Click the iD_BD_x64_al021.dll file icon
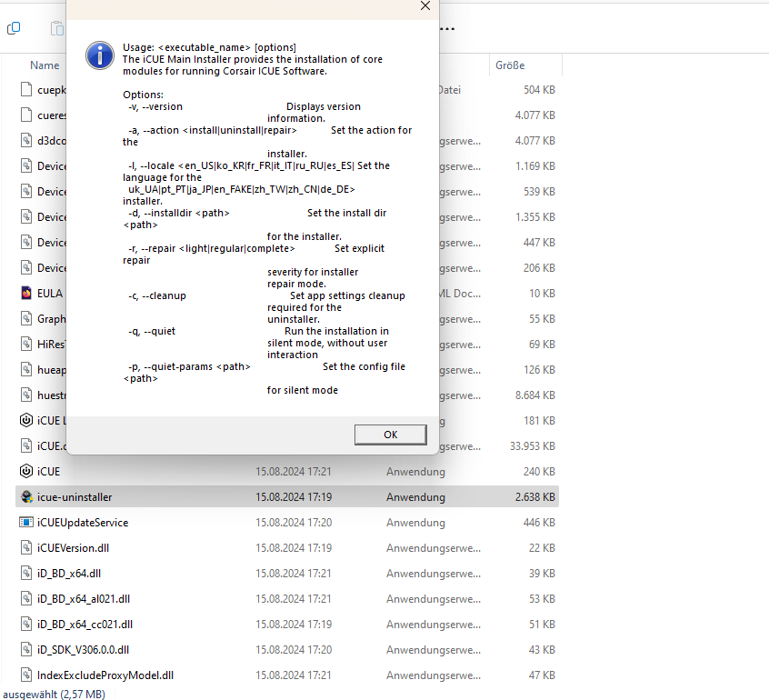This screenshot has height=700, width=769. [x=26, y=599]
